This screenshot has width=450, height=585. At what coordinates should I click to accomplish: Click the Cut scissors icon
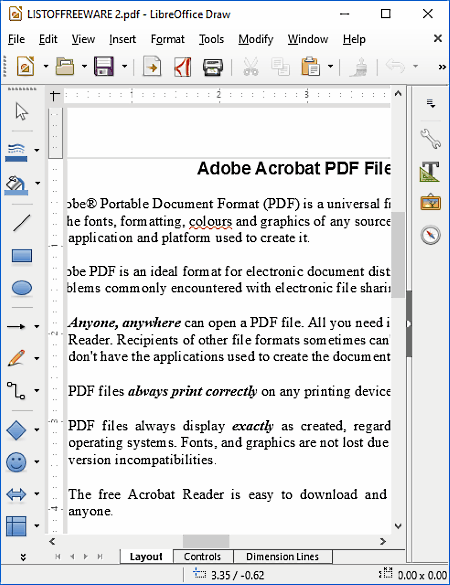point(251,67)
